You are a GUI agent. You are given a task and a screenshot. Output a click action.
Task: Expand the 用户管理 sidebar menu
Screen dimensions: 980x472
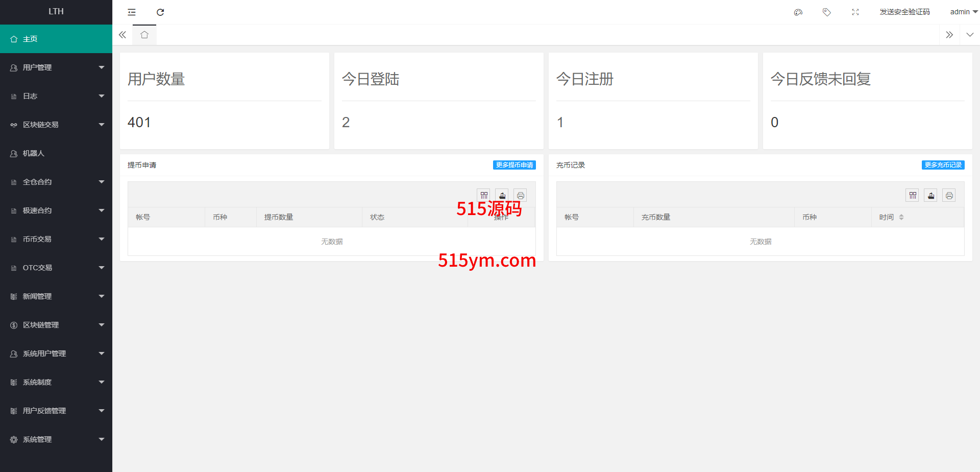(56, 67)
